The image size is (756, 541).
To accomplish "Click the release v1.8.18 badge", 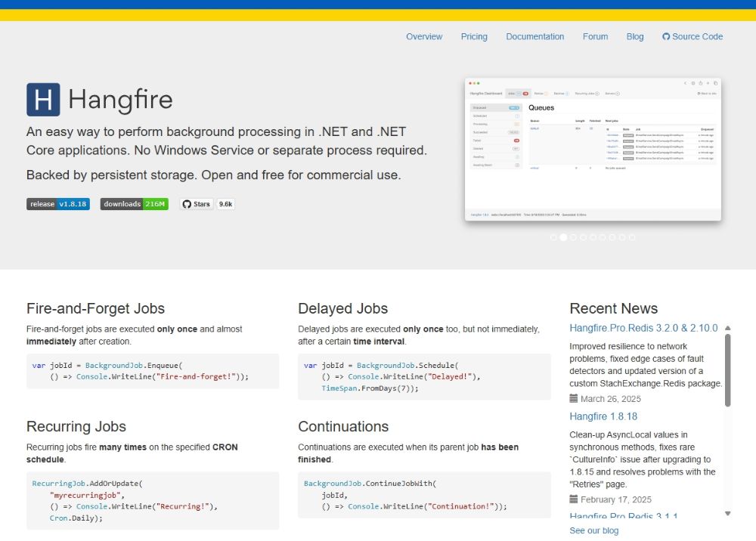I will pos(58,204).
